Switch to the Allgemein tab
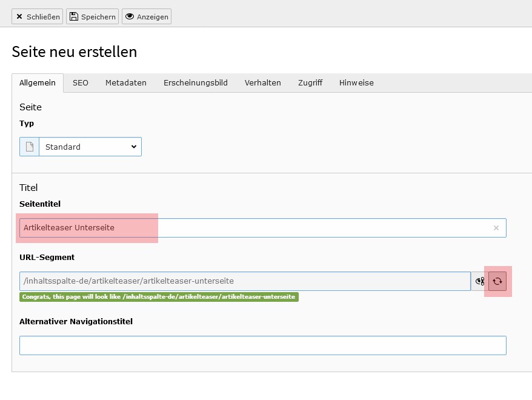This screenshot has width=532, height=400. [x=38, y=83]
